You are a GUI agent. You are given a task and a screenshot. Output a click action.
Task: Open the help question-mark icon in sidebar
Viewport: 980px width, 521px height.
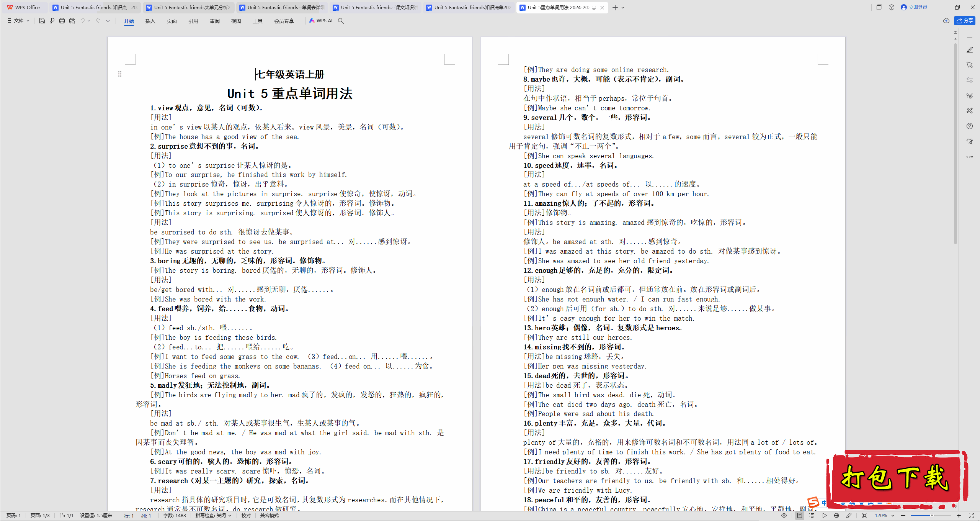969,126
